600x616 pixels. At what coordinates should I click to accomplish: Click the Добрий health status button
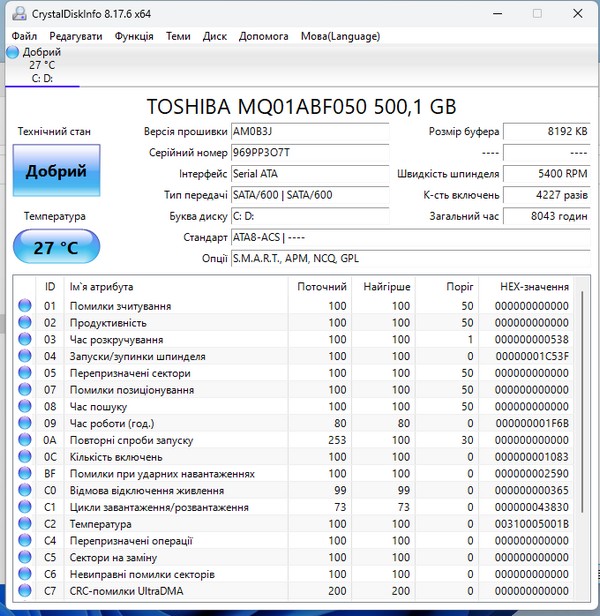pyautogui.click(x=56, y=171)
